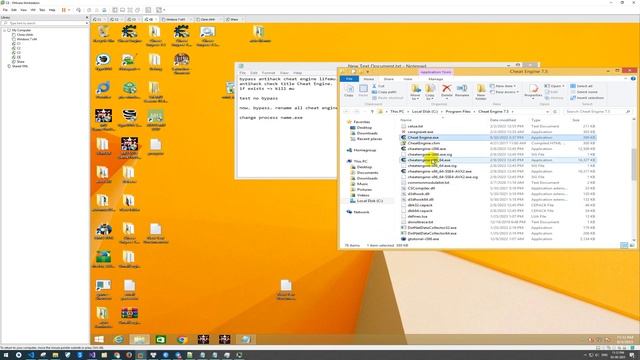The width and height of the screenshot is (640, 360).
Task: Select cheatengine-i386.exe in the file list
Action: (427, 149)
